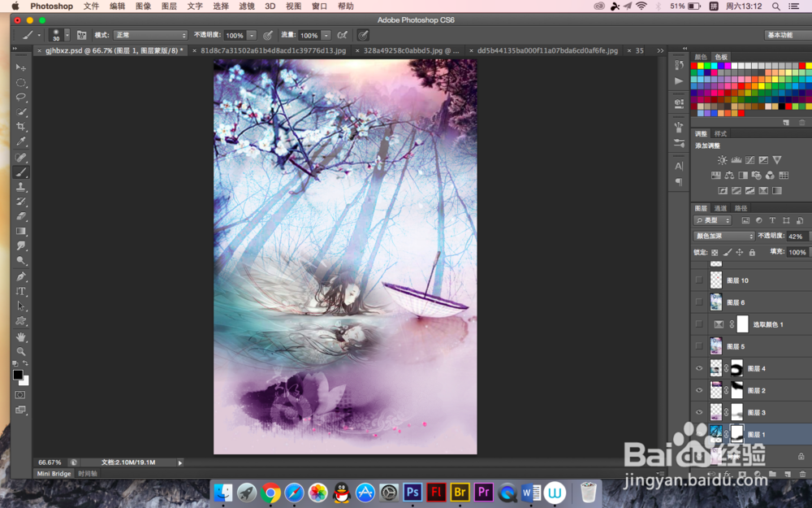Open the 滤镜 menu
The width and height of the screenshot is (812, 508).
point(247,7)
